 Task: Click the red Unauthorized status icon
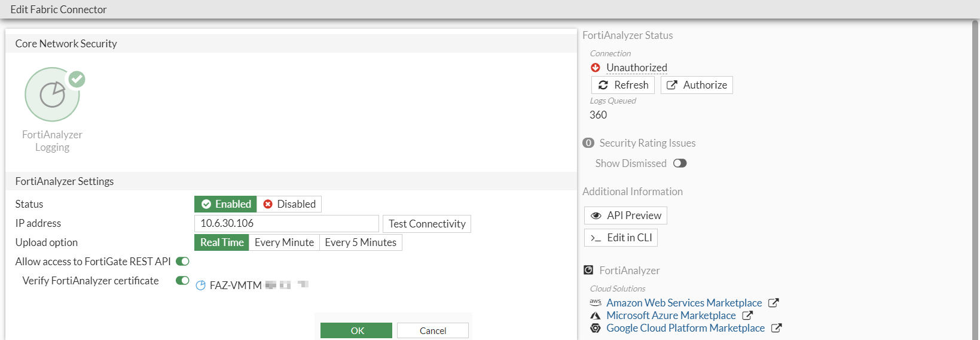[x=596, y=68]
